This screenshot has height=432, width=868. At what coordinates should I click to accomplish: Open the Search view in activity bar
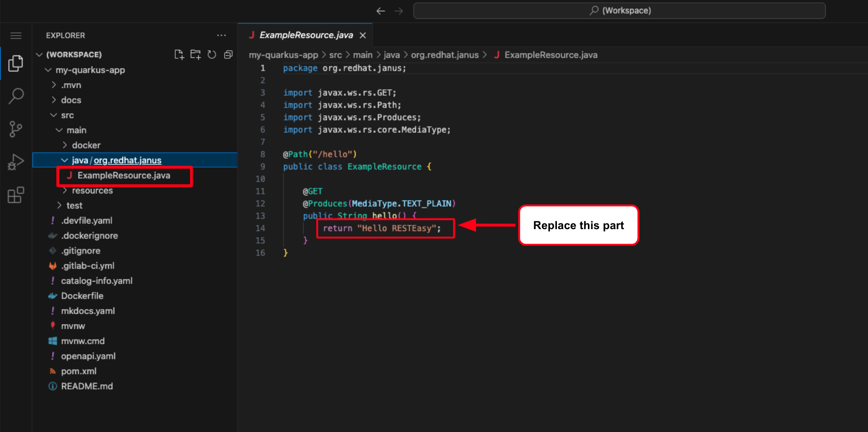(16, 96)
